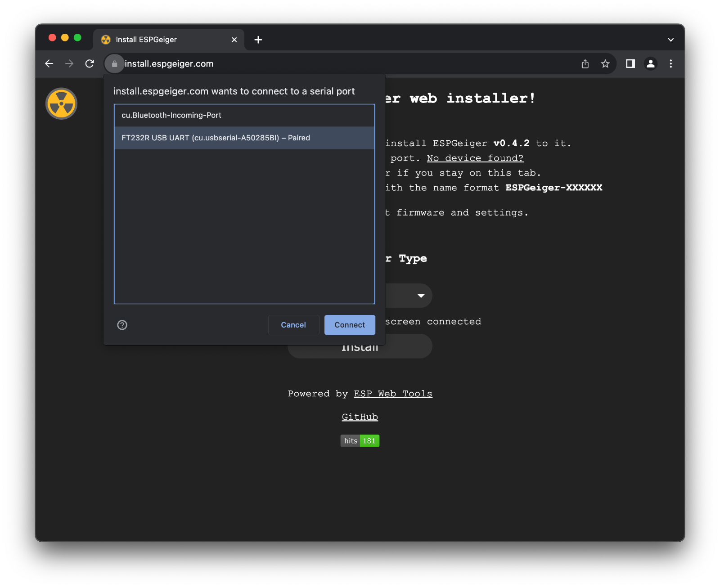Click the forward navigation arrow
This screenshot has width=720, height=588.
pyautogui.click(x=69, y=64)
